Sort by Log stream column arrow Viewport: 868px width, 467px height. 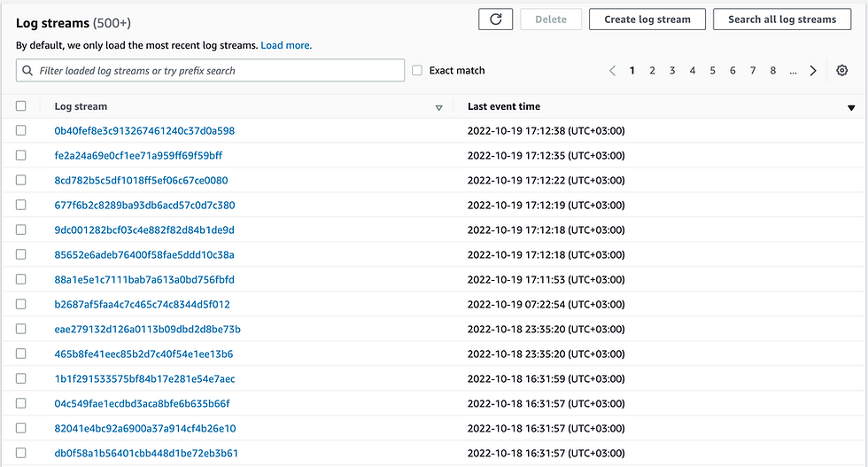[438, 107]
